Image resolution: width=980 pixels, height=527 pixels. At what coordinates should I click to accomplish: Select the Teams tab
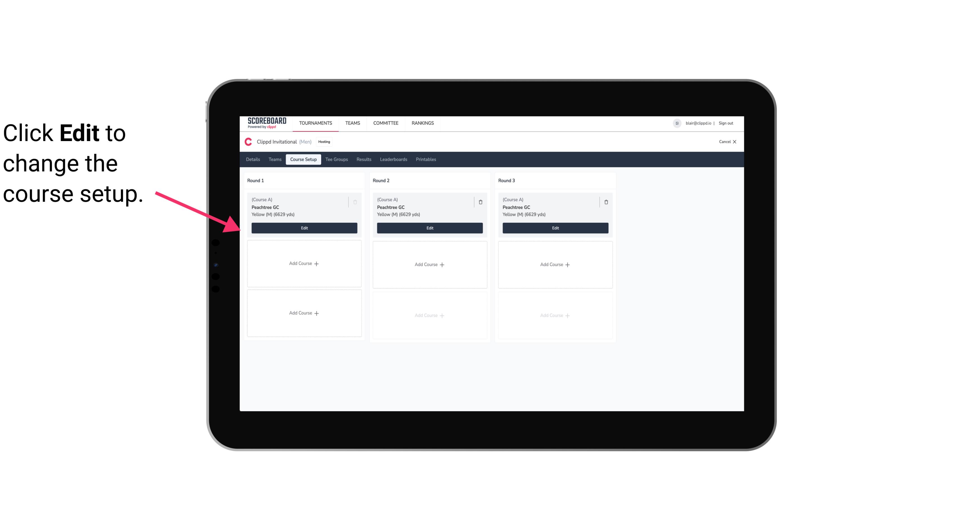tap(273, 159)
